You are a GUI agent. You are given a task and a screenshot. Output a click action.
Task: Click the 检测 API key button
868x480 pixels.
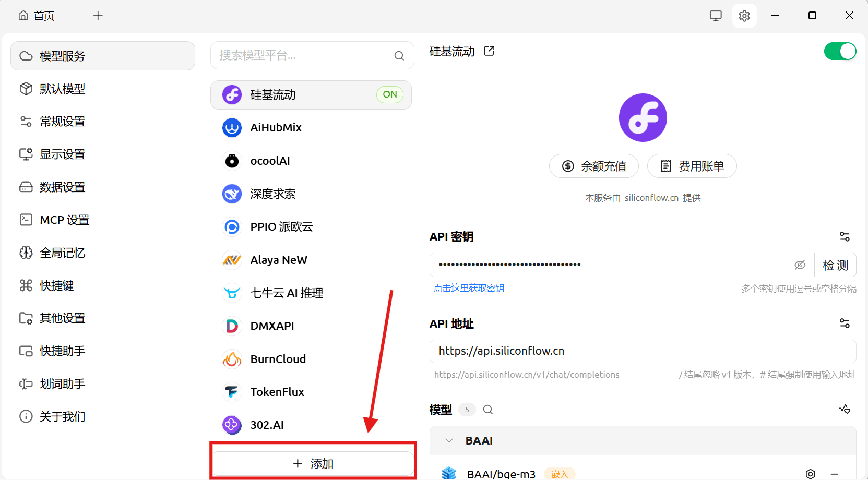(x=835, y=265)
